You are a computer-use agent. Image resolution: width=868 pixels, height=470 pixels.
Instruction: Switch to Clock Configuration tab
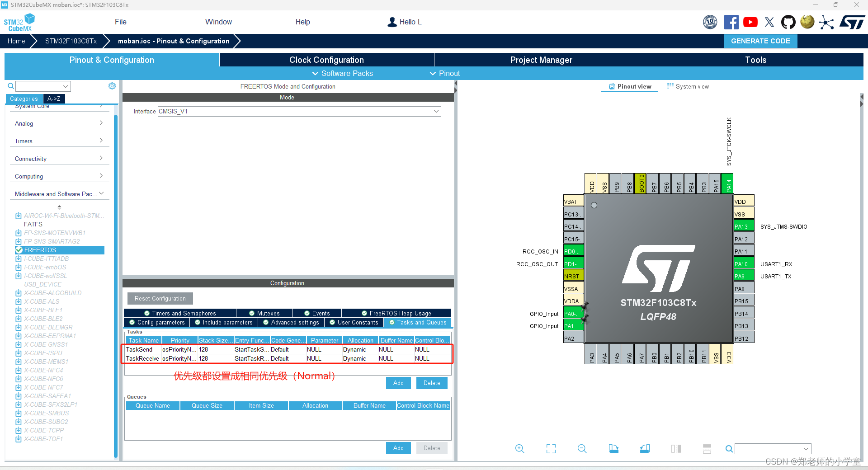point(326,60)
